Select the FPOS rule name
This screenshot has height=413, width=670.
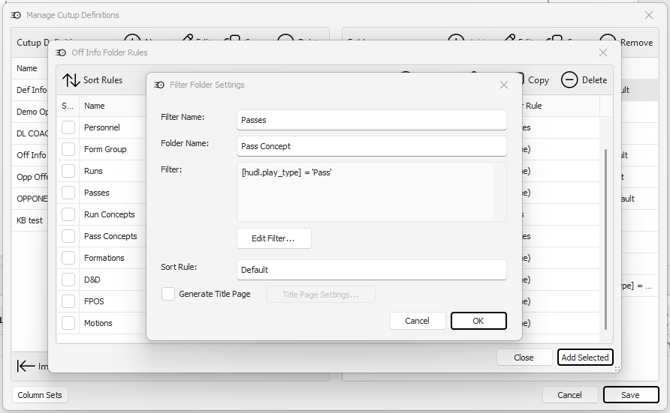click(94, 301)
